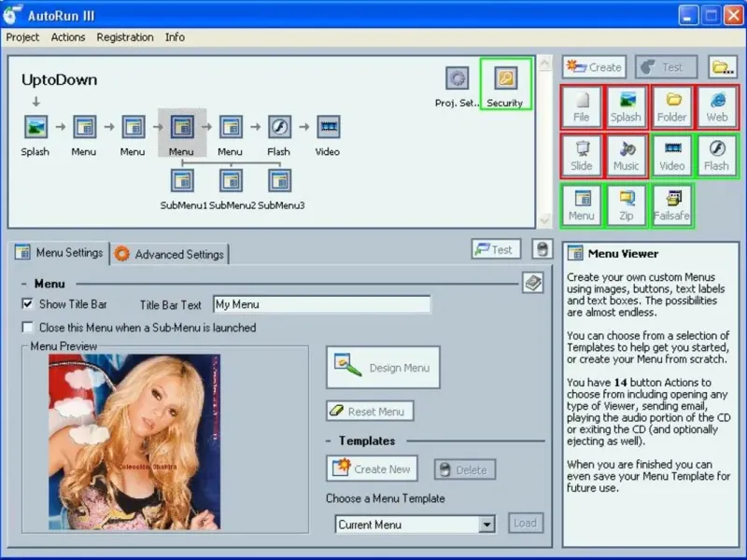Click the open folder icon beside Test
747x560 pixels.
(722, 67)
